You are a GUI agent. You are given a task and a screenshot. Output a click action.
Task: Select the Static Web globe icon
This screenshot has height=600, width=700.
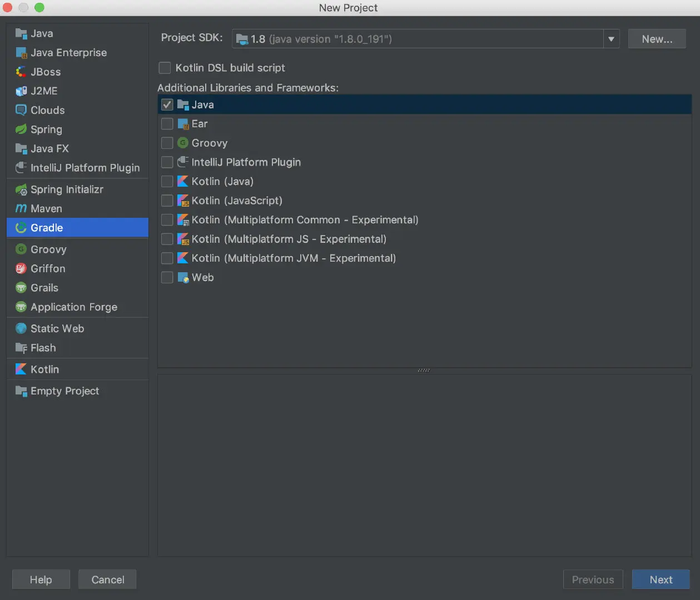click(21, 328)
